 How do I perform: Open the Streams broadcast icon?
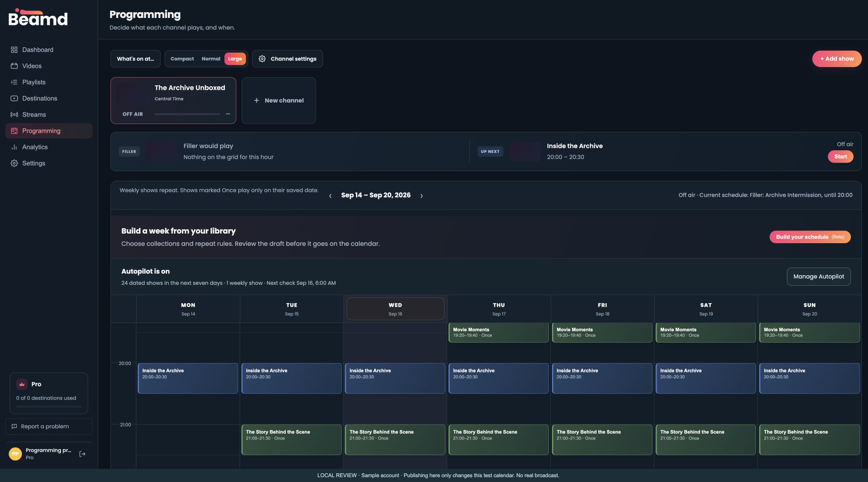(14, 115)
